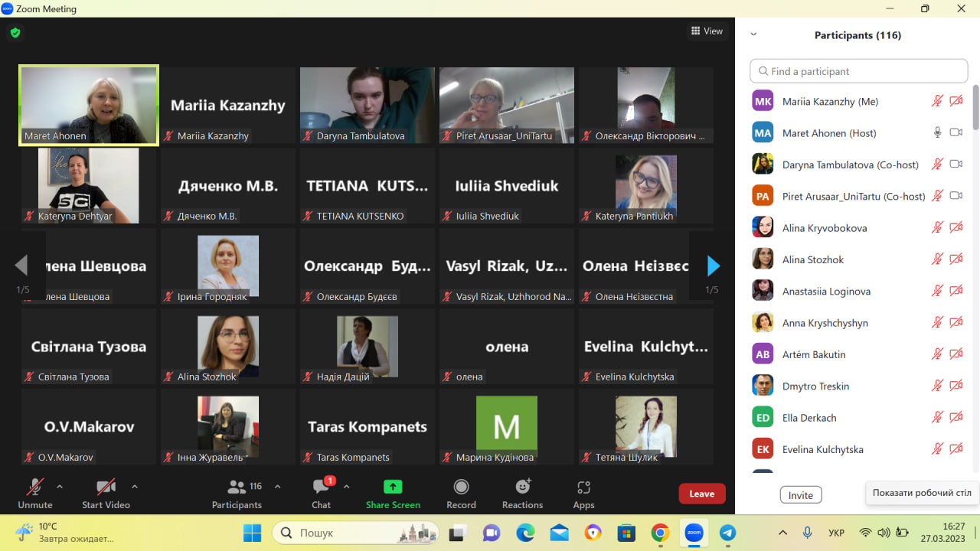Select Kateryna Dehtyar's video tile
The width and height of the screenshot is (980, 551).
pos(89,185)
